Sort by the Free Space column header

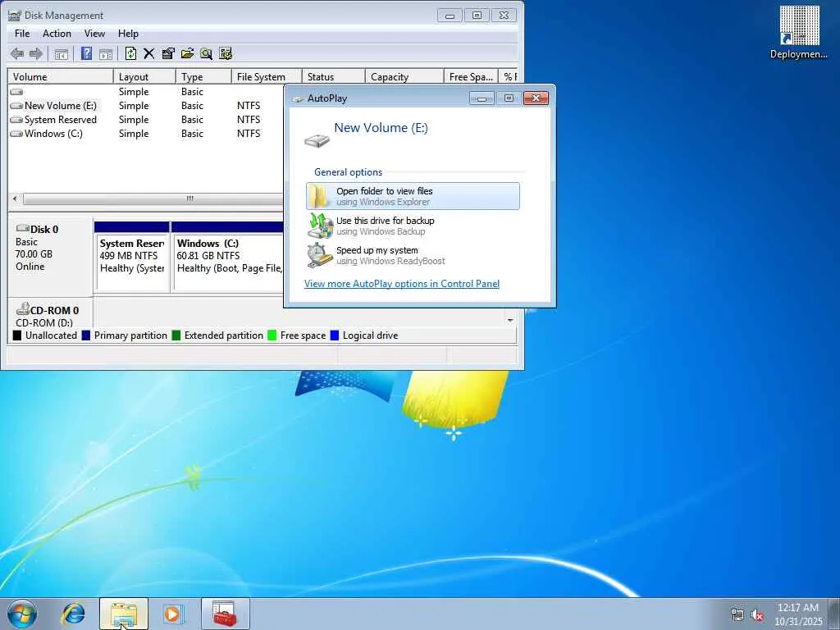pos(471,76)
